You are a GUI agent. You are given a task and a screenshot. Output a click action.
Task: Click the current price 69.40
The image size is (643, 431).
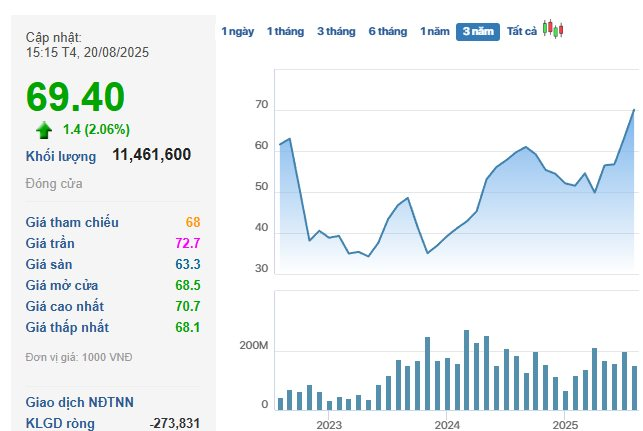76,97
